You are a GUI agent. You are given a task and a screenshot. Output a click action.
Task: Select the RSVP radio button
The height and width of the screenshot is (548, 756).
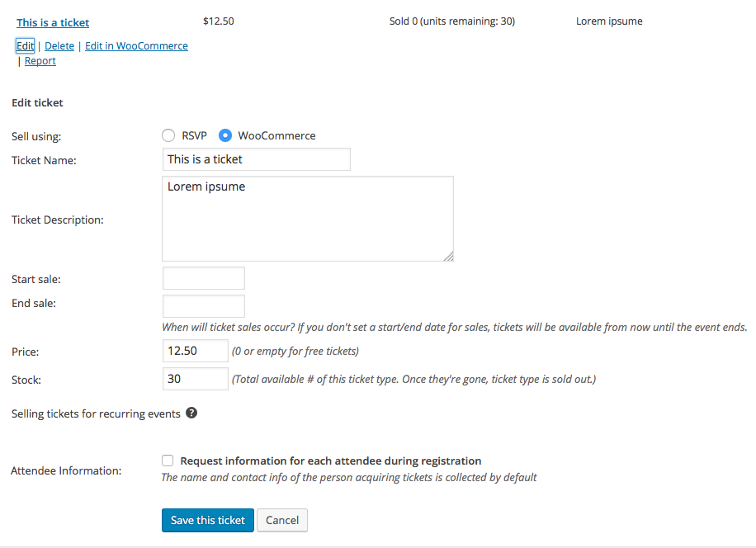tap(168, 135)
